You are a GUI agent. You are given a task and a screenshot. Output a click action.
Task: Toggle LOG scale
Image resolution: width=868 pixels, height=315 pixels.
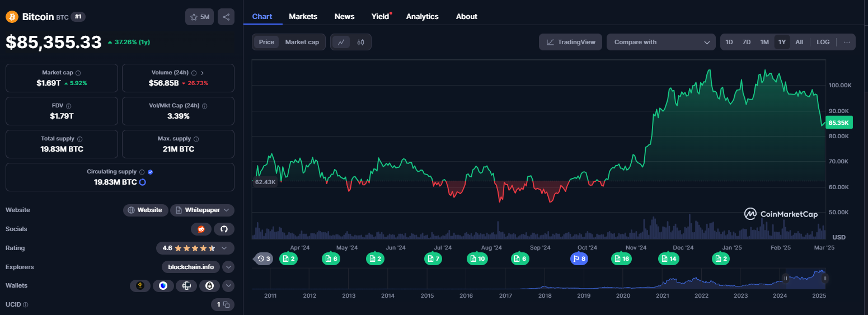click(823, 42)
